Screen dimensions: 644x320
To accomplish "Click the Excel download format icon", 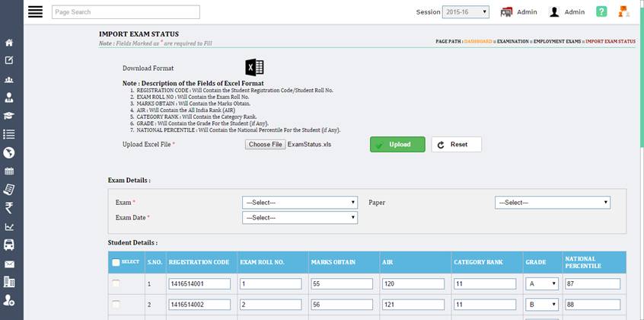I will tap(254, 68).
